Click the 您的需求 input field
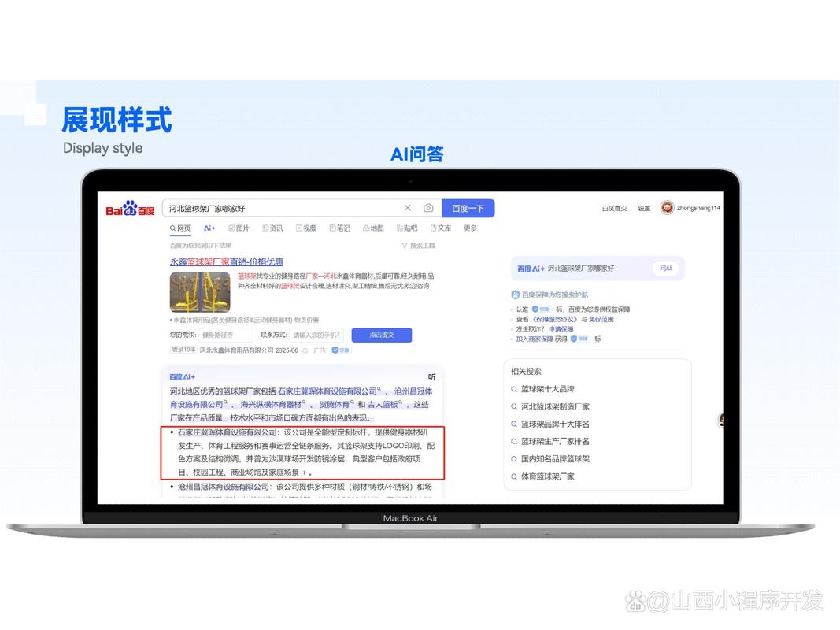Screen dimensions: 840x630 [225, 335]
